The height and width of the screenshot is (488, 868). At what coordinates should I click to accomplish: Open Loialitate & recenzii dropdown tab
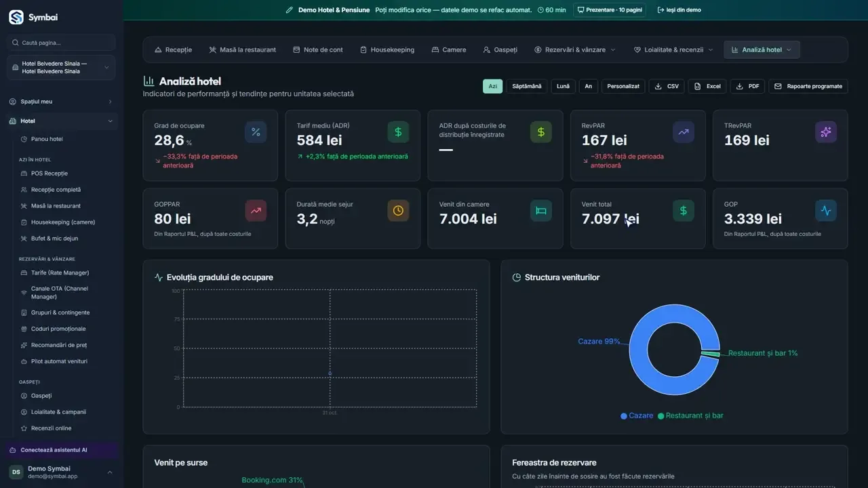coord(673,49)
